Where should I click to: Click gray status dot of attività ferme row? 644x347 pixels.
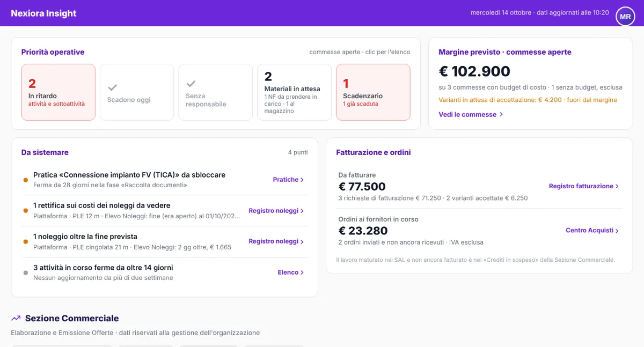tap(26, 272)
